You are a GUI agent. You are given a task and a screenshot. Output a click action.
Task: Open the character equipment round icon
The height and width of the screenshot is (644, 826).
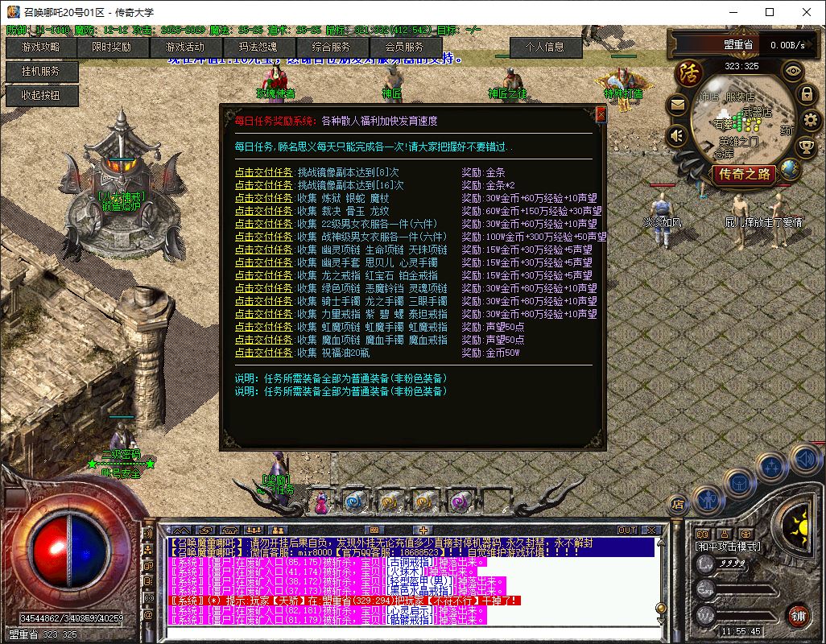[708, 498]
